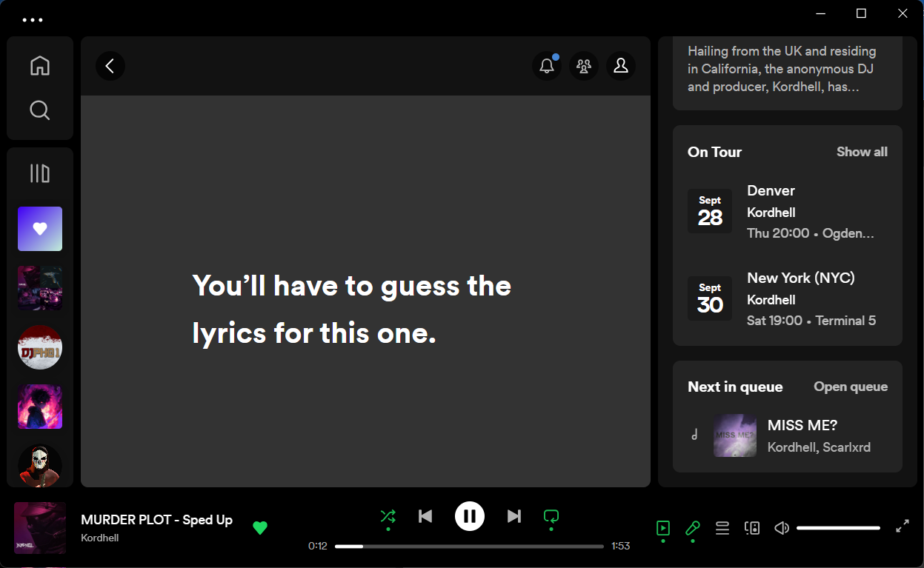Remove MURDER PLOT from Liked Songs

(259, 528)
